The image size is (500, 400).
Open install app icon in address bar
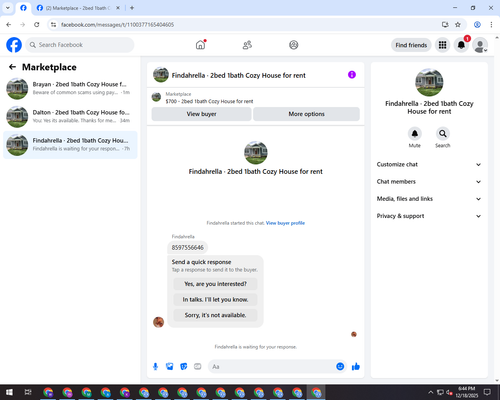click(x=445, y=25)
